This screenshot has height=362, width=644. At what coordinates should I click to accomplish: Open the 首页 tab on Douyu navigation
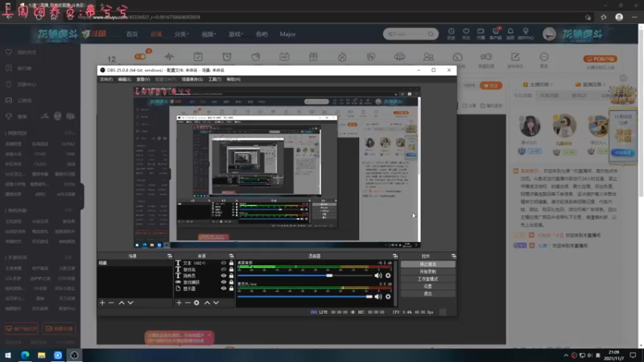[x=132, y=34]
